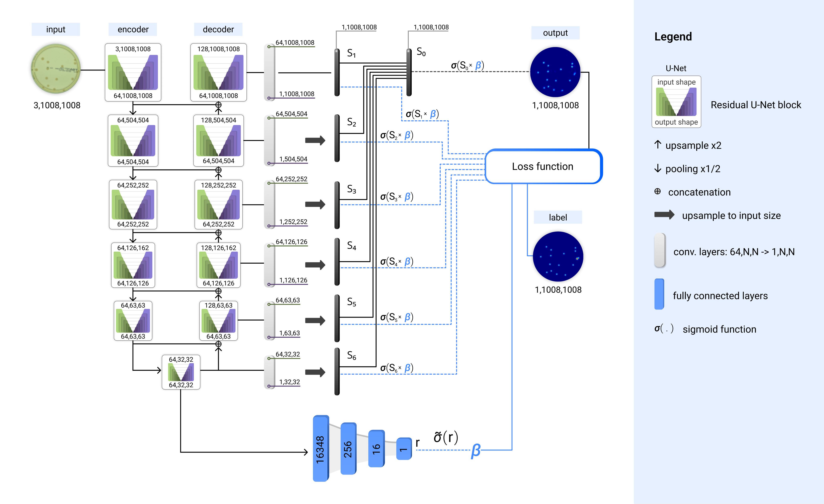Screen dimensions: 824x504
Task: Select the encoder U-Net block 64,504,504
Action: click(x=133, y=141)
